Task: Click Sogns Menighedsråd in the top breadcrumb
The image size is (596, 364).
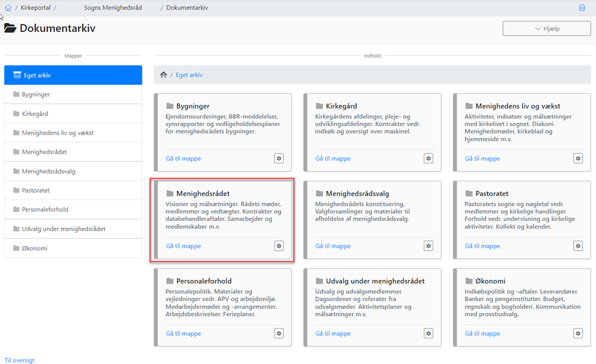Action: click(x=113, y=8)
